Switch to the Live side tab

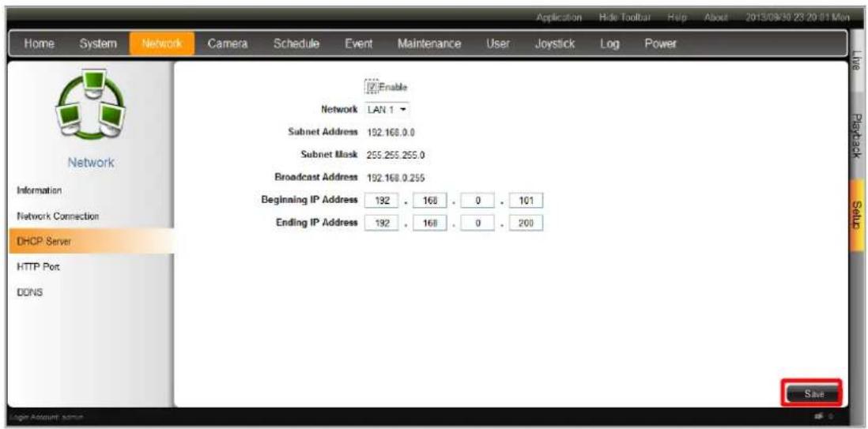tap(857, 61)
